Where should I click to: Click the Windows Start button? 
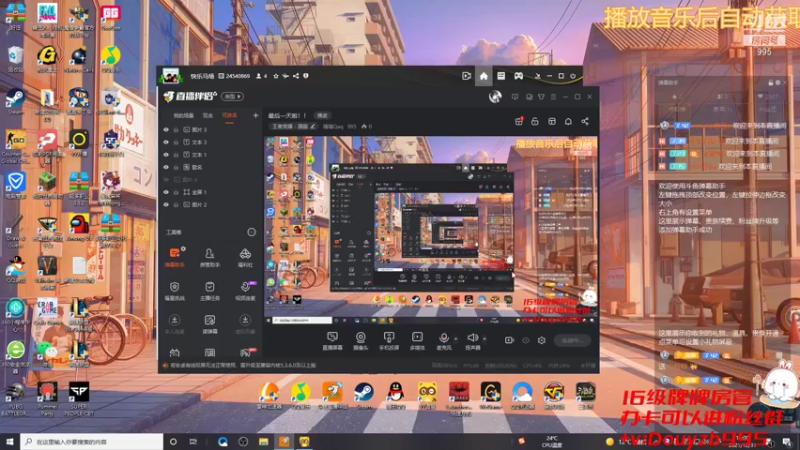[x=10, y=441]
